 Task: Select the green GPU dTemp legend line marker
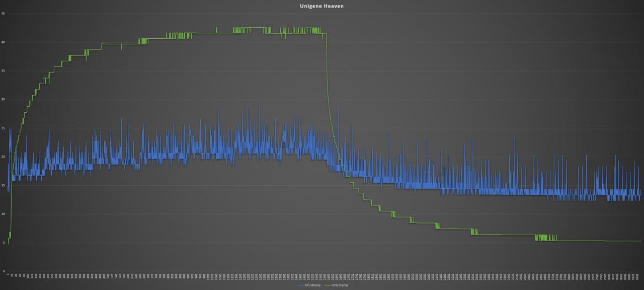pyautogui.click(x=329, y=285)
